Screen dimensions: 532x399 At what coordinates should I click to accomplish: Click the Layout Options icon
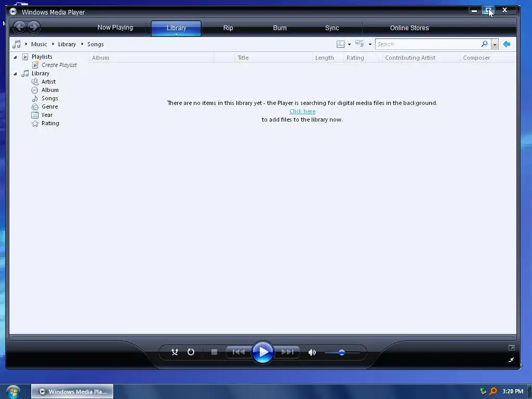pyautogui.click(x=340, y=44)
